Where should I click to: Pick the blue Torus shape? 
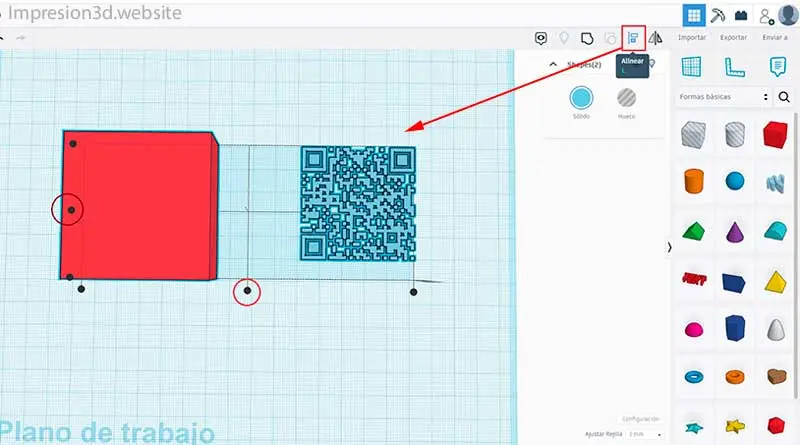693,377
